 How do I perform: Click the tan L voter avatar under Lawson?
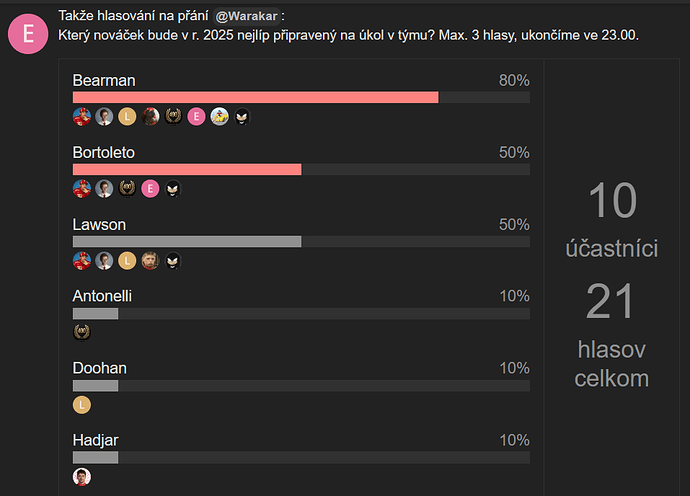pyautogui.click(x=127, y=261)
